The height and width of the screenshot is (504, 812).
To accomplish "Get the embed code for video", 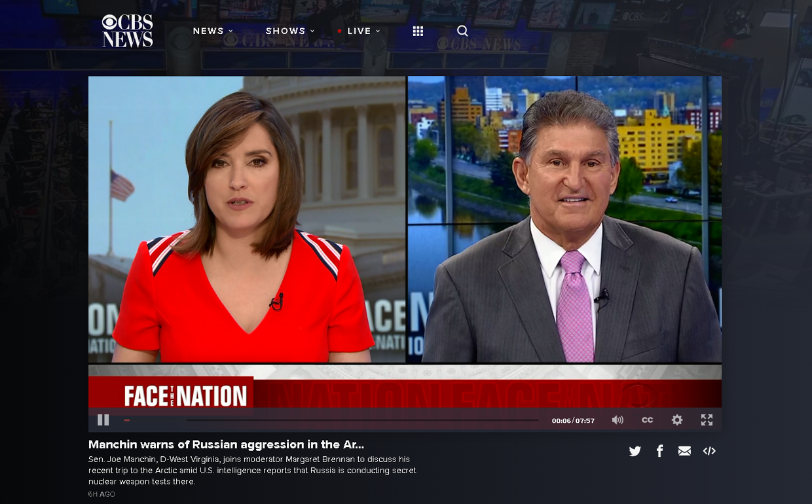I will click(x=709, y=451).
